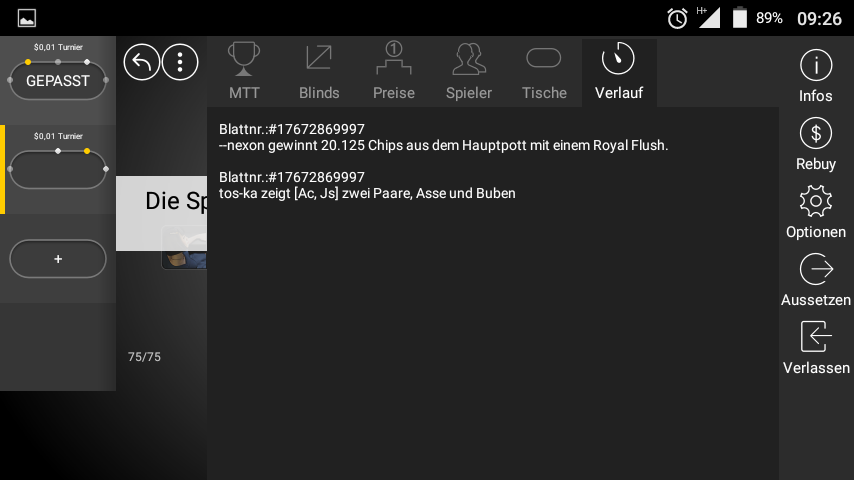Open the Preise tab
This screenshot has height=480, width=854.
coord(394,72)
